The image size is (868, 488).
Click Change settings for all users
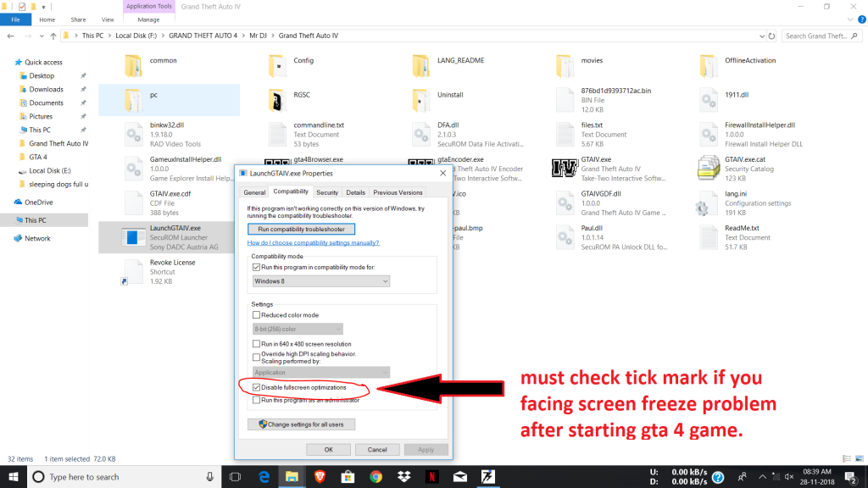tap(301, 424)
